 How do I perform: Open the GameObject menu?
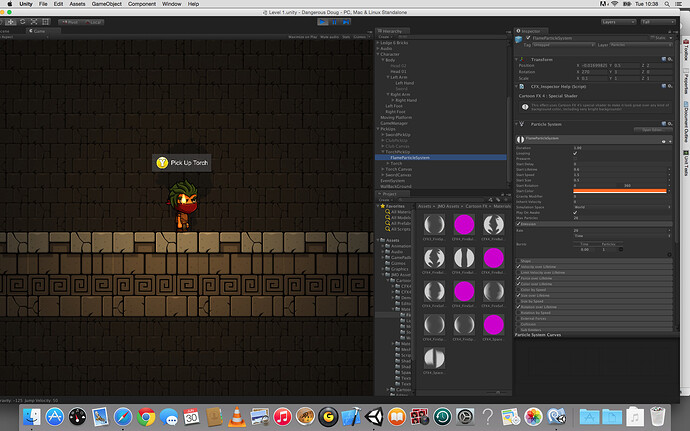[106, 4]
